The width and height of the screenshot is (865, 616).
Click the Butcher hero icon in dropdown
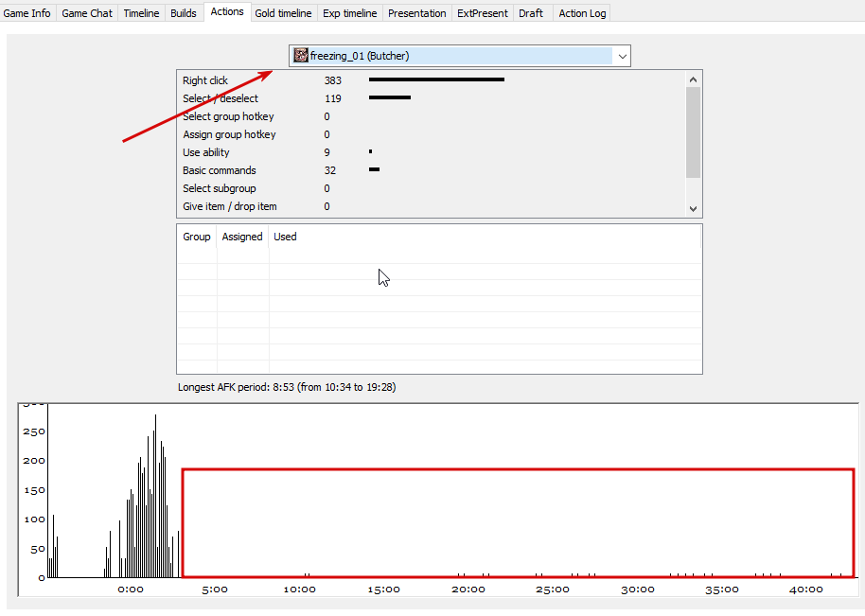tap(301, 56)
